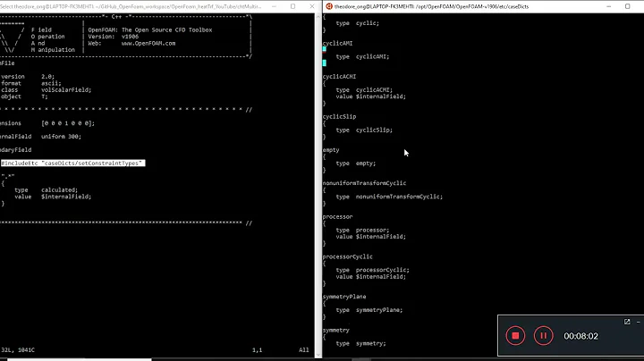644x361 pixels.
Task: Click the recording timer 00:08:02
Action: (580, 336)
